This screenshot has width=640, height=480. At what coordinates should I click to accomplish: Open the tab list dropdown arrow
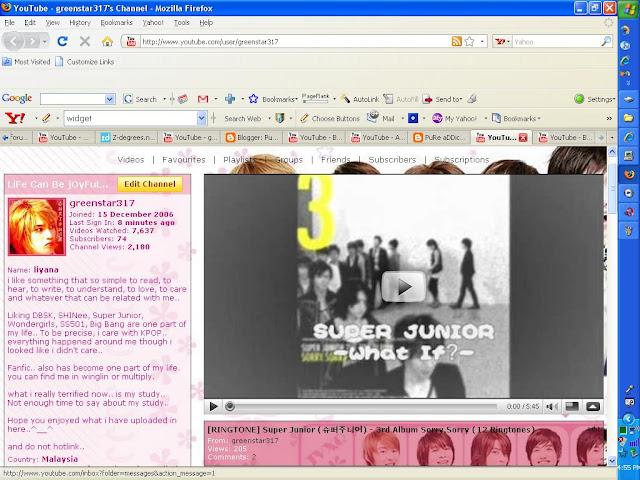click(612, 138)
